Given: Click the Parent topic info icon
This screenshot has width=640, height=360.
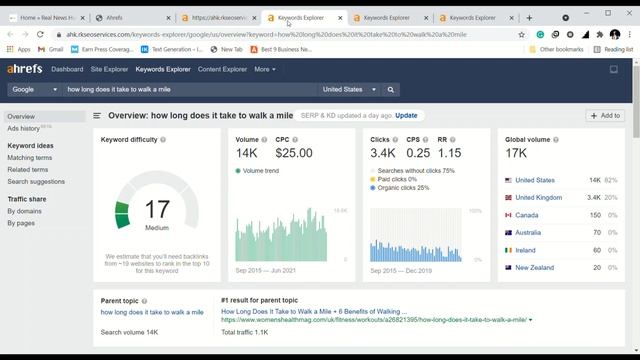Looking at the screenshot, I should click(144, 301).
